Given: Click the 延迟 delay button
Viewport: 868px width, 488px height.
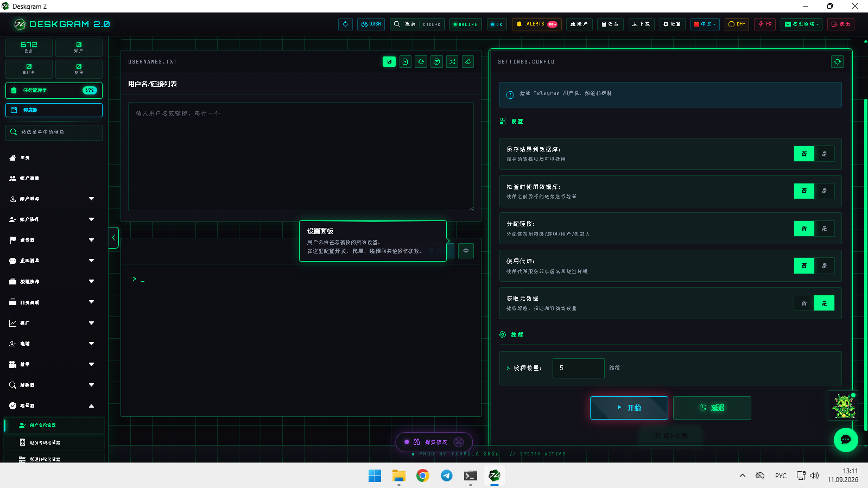Looking at the screenshot, I should pyautogui.click(x=712, y=408).
